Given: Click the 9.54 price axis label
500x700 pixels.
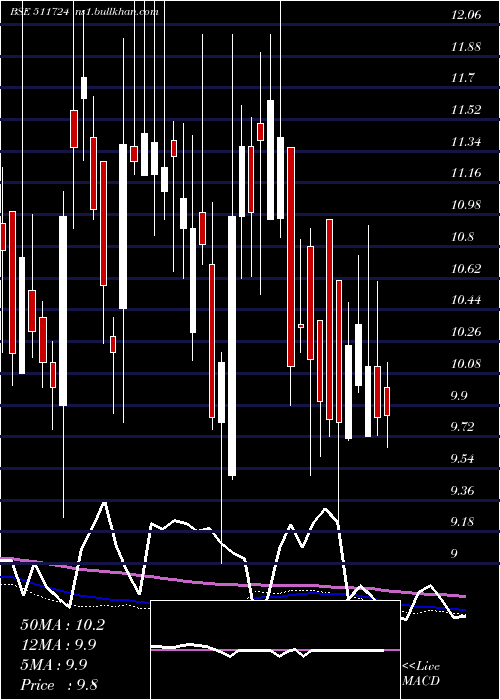Looking at the screenshot, I should [x=462, y=458].
